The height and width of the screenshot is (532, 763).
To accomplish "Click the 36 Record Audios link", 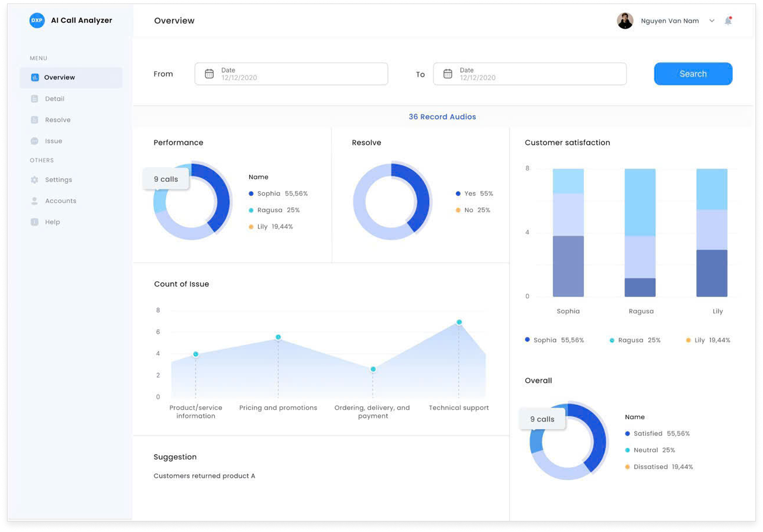I will pyautogui.click(x=442, y=117).
